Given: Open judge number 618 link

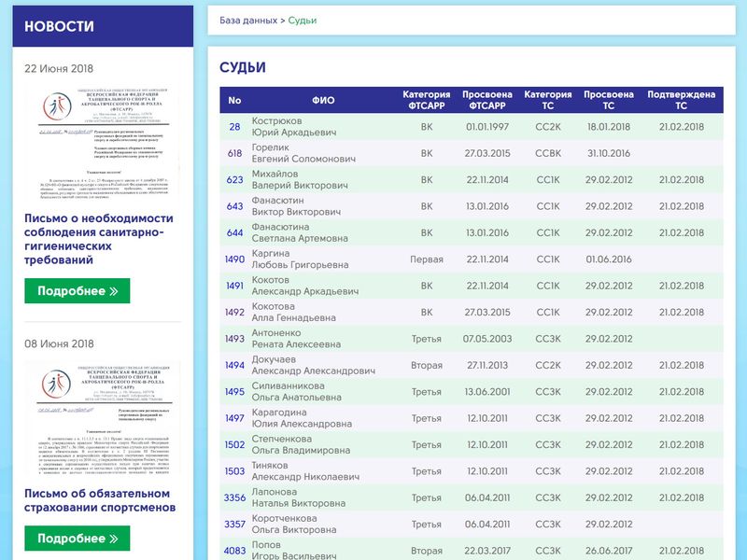Looking at the screenshot, I should click(x=234, y=153).
